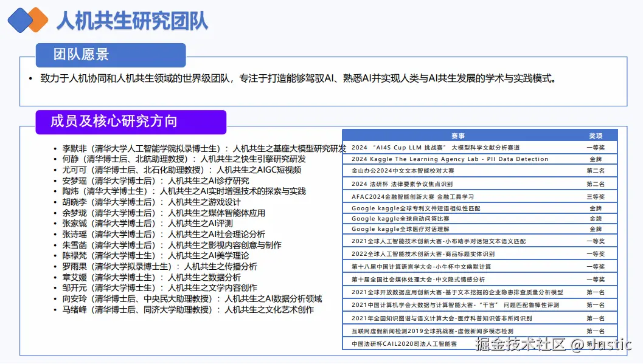Click '第二名' award in 法研杯 法律要素 row

[x=596, y=184]
